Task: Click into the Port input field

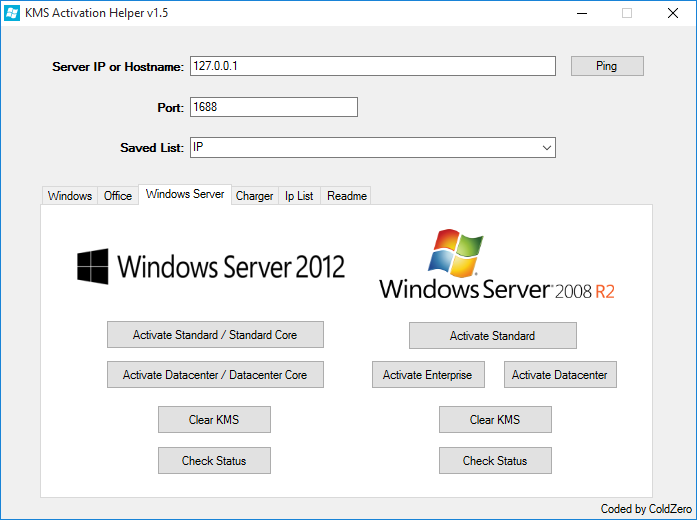Action: (274, 107)
